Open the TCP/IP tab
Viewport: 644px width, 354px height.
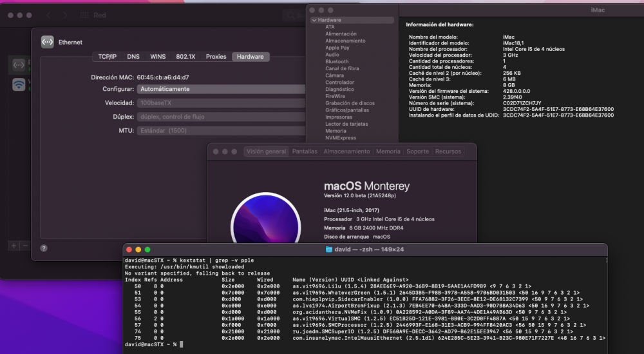[x=107, y=57]
